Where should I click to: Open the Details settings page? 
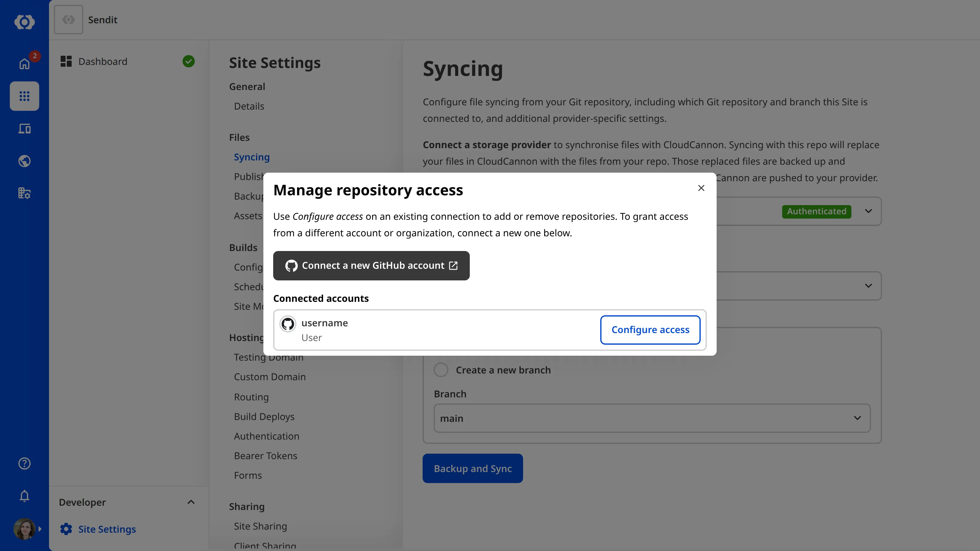(249, 106)
